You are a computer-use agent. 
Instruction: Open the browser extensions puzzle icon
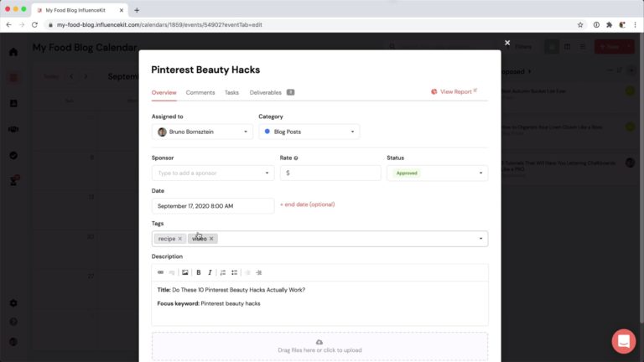[x=609, y=24]
